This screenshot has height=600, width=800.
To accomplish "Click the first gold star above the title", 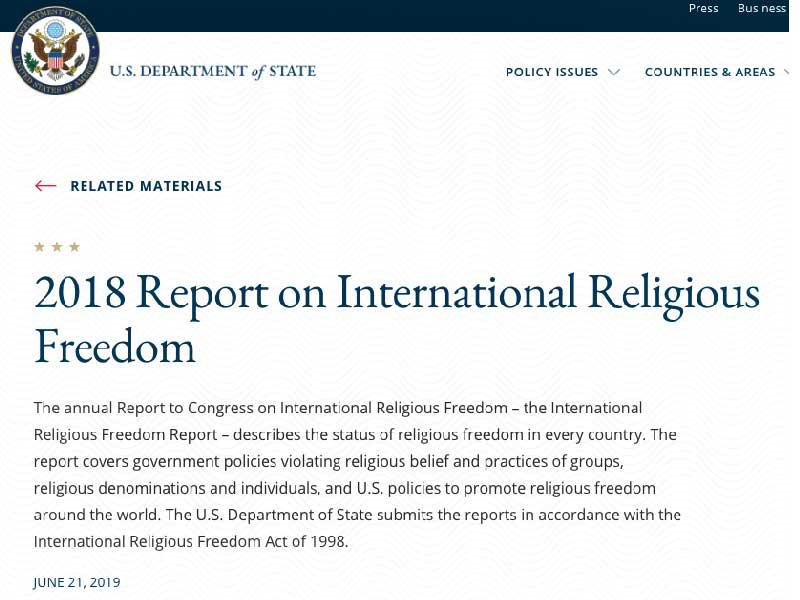I will [x=40, y=247].
